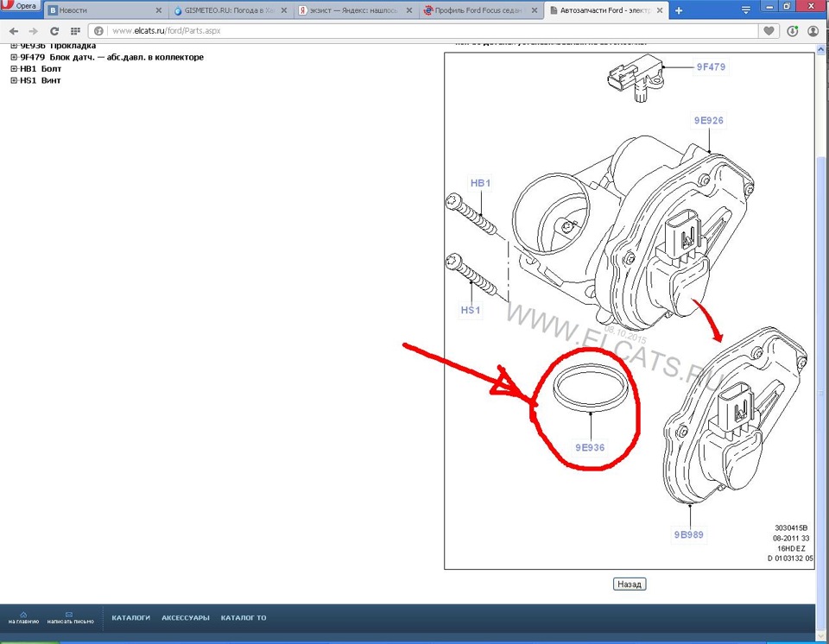Open the tab menu icon in title bar
Image resolution: width=829 pixels, height=644 pixels.
[x=745, y=10]
